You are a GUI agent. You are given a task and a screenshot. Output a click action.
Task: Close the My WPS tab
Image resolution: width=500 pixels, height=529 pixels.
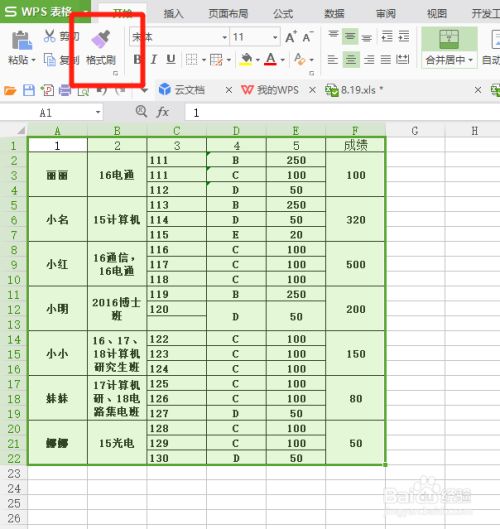click(313, 90)
